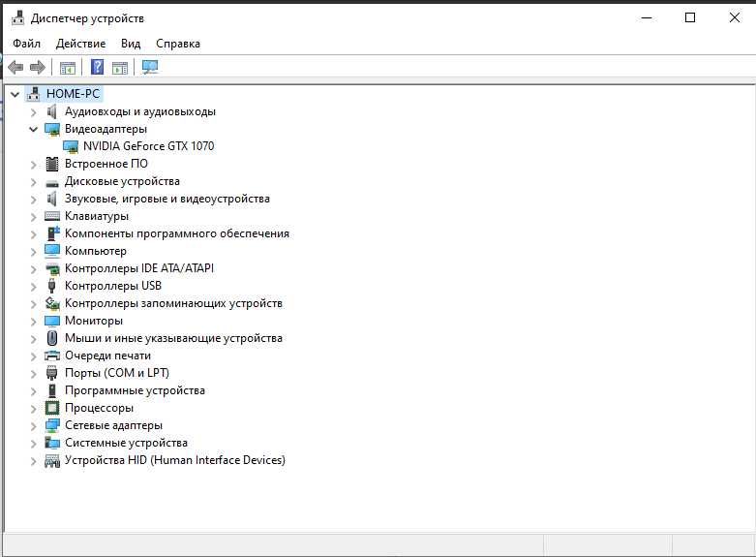Select Мыши и иные указывающие устройства label
This screenshot has height=557, width=756.
point(173,338)
